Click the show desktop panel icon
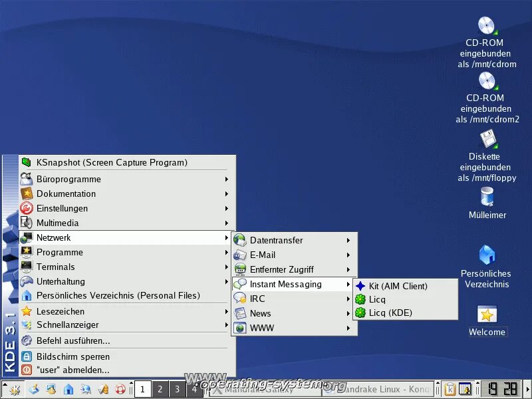532x399 pixels. pyautogui.click(x=34, y=389)
